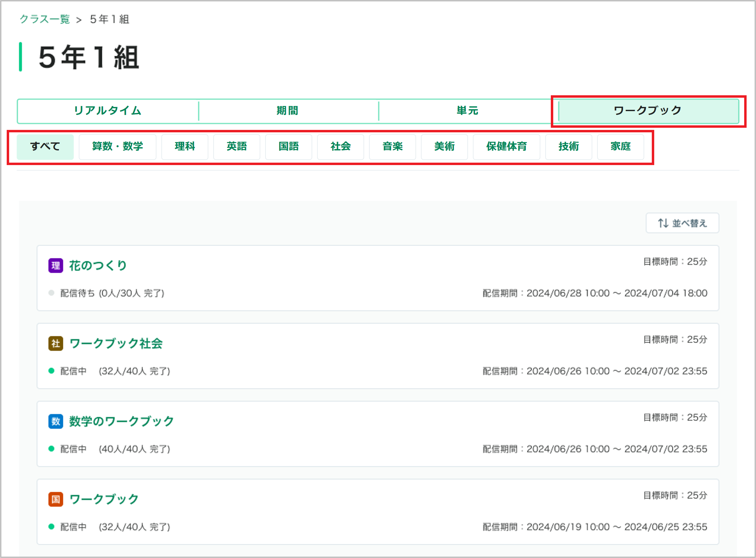
Task: Click the grey status dot next to 配信待ち
Action: click(51, 293)
